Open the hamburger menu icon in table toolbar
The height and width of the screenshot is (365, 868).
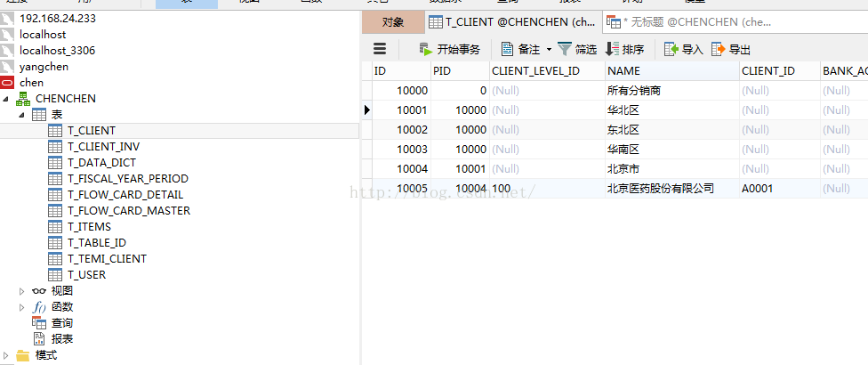(x=380, y=49)
